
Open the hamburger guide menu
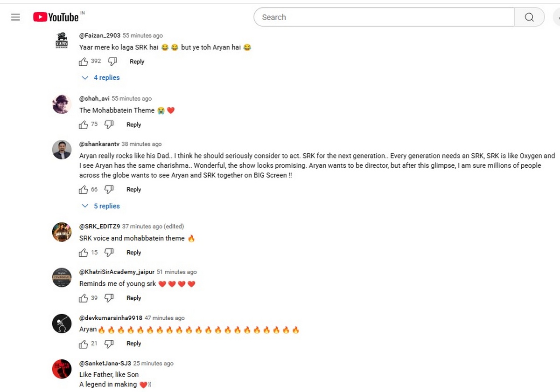pos(15,17)
